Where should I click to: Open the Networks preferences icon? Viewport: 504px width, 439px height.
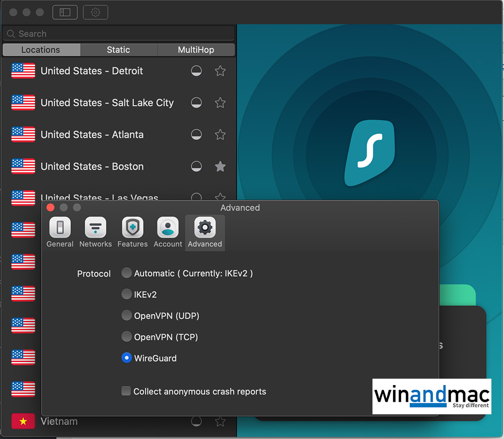point(95,228)
